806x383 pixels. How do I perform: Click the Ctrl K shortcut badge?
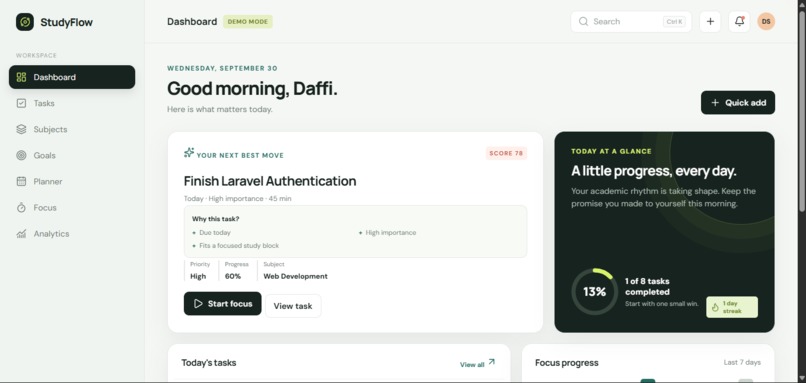674,22
